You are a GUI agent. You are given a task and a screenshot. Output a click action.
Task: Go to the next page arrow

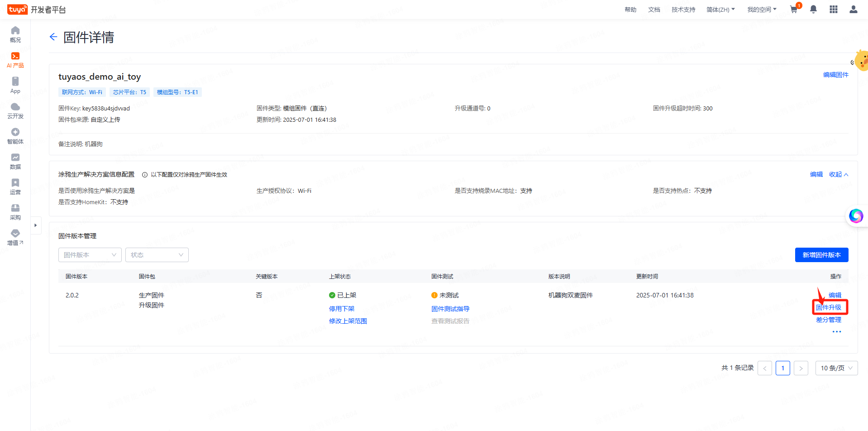pos(801,368)
